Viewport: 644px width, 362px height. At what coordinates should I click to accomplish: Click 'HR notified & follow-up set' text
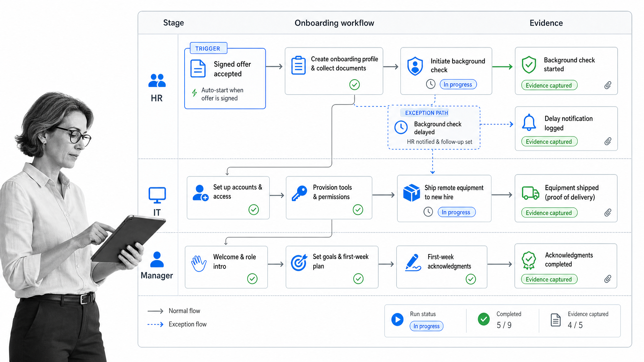[440, 142]
